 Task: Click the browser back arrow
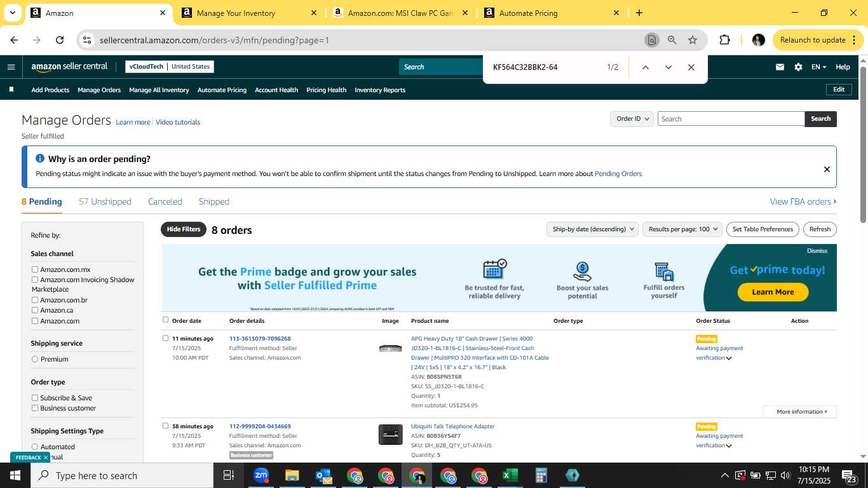(x=14, y=40)
